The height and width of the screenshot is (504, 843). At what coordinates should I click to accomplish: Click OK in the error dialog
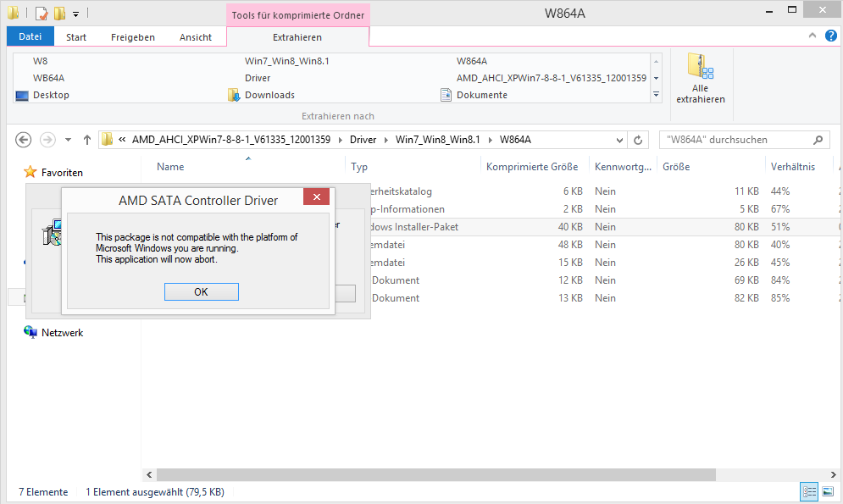pos(201,291)
